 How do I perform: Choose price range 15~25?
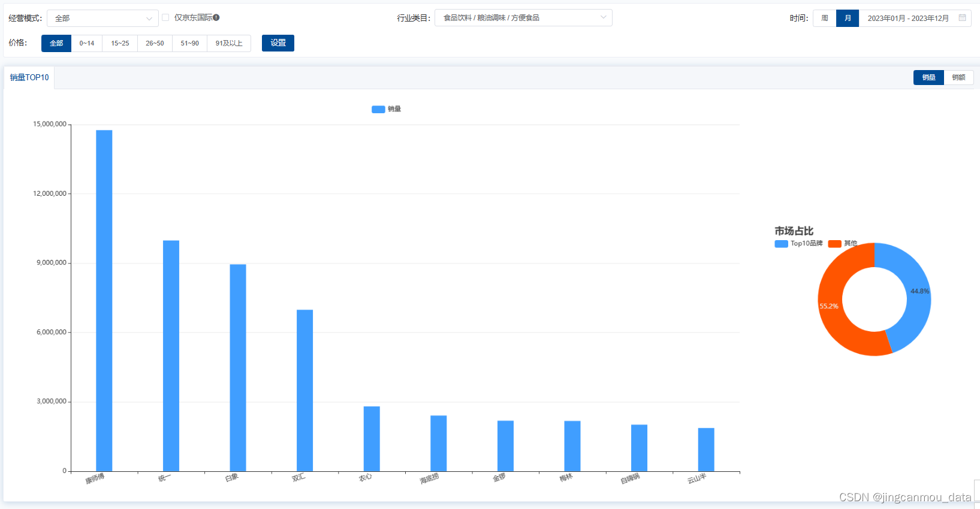(x=120, y=43)
